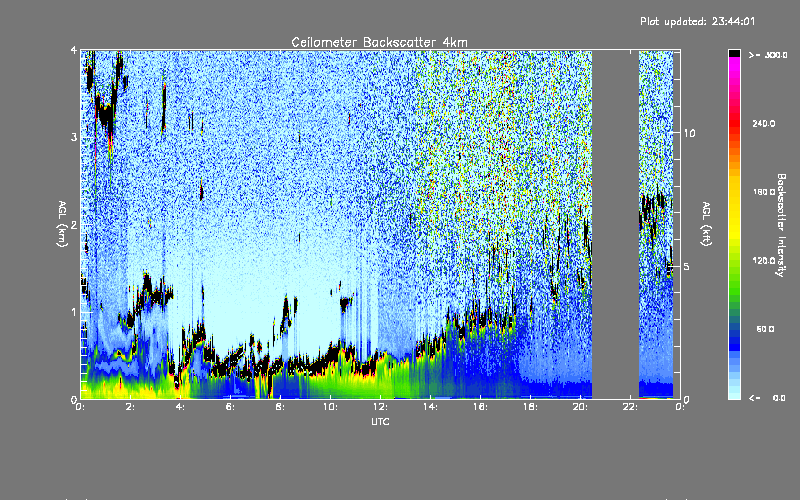Click the "Plot updated: 23:44:01" timestamp
This screenshot has width=800, height=500.
[x=697, y=21]
